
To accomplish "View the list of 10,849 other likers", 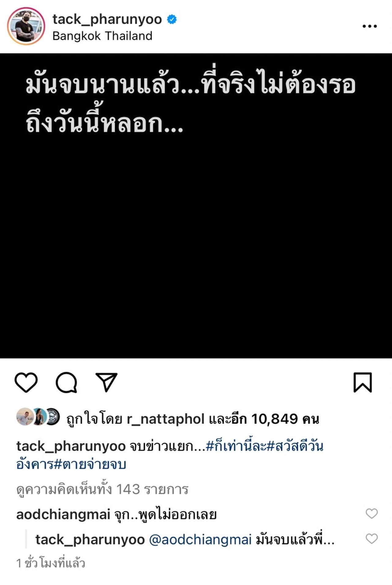I will (264, 419).
